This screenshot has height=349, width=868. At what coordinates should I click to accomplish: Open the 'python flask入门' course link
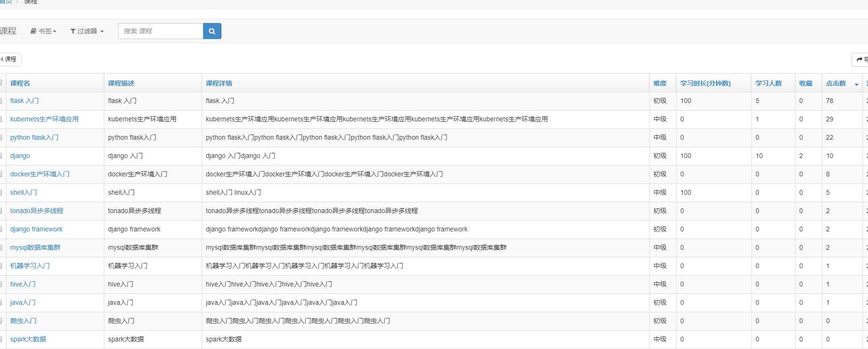coord(34,137)
